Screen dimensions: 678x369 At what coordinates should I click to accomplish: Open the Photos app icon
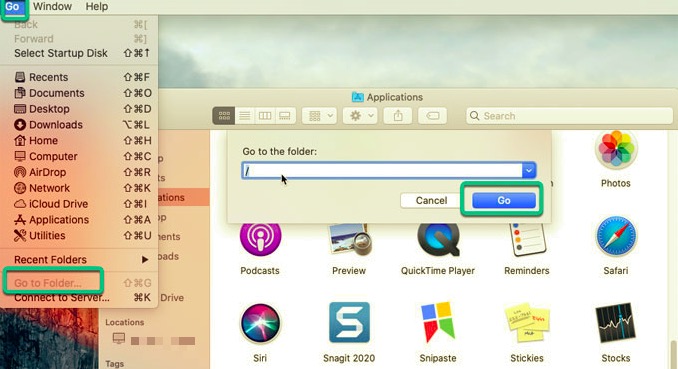616,149
